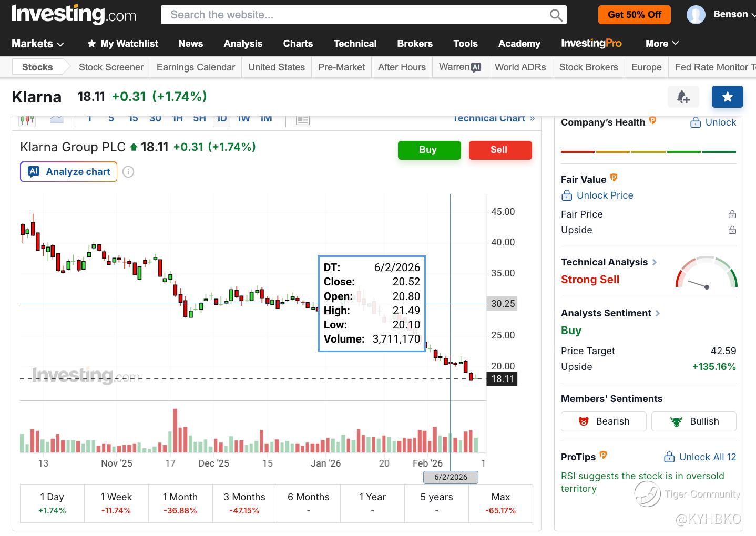Select the 1W chart interval
Image resolution: width=756 pixels, height=536 pixels.
click(243, 119)
